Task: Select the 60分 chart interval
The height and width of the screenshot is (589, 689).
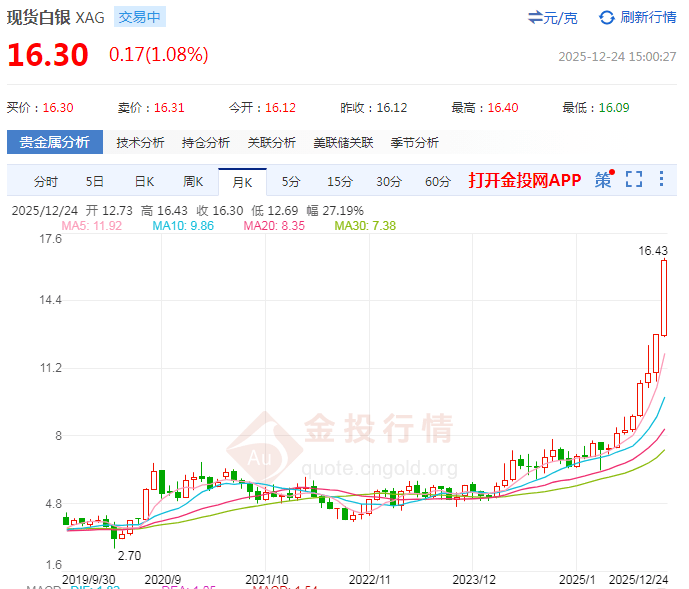Action: point(438,181)
